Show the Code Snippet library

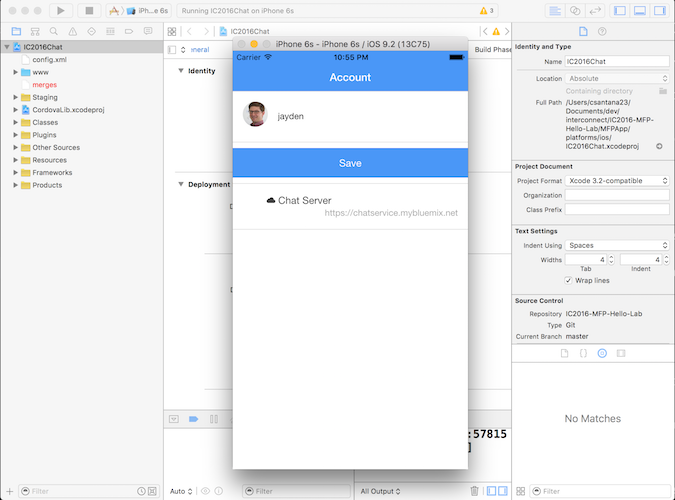tap(583, 353)
